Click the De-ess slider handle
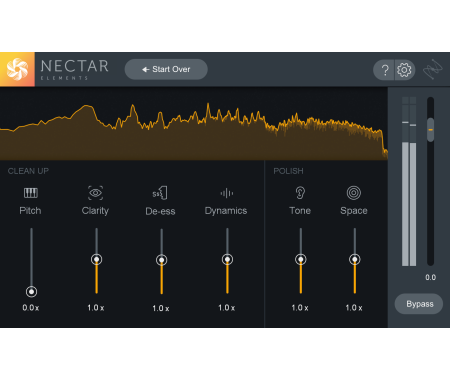The width and height of the screenshot is (450, 380). coord(162,260)
